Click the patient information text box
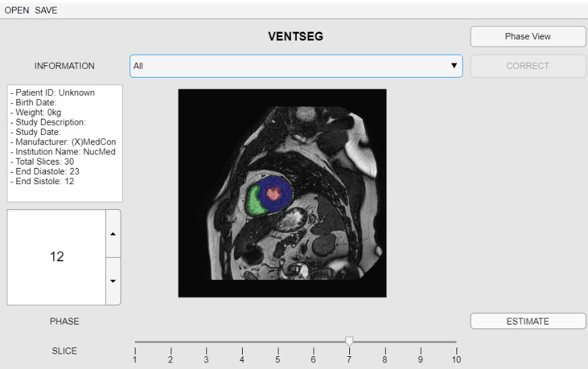 tap(65, 143)
